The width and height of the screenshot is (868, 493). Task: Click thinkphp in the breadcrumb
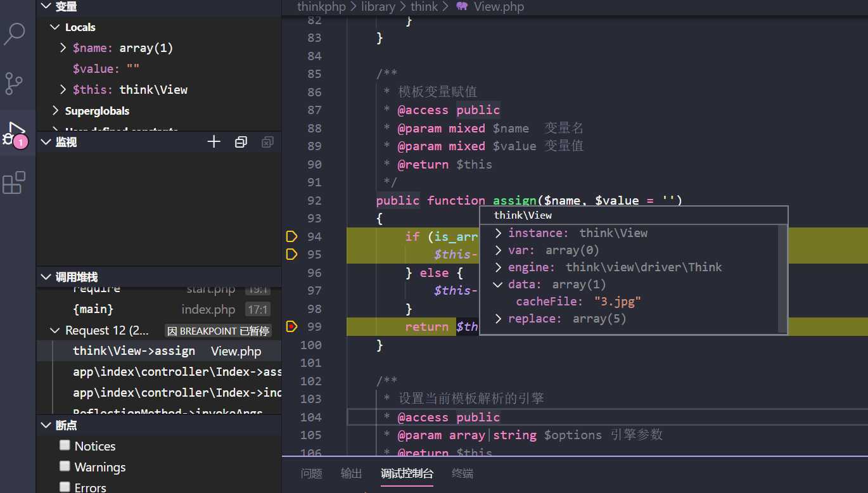point(323,6)
